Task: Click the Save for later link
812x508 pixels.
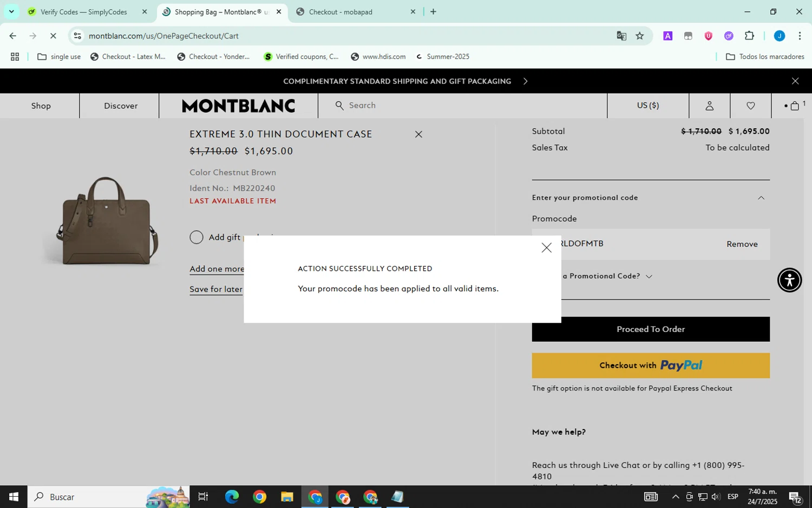Action: (x=216, y=289)
